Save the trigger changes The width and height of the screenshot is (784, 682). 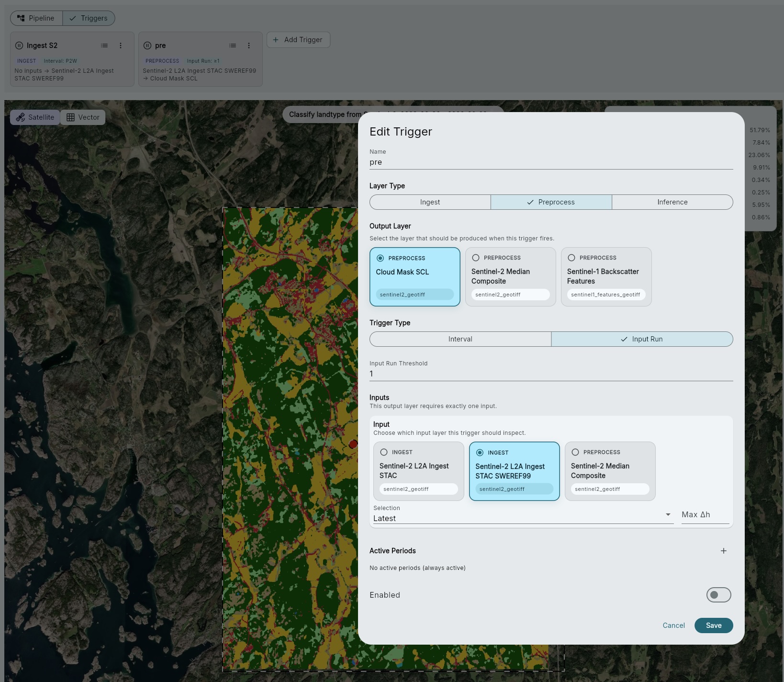(713, 625)
